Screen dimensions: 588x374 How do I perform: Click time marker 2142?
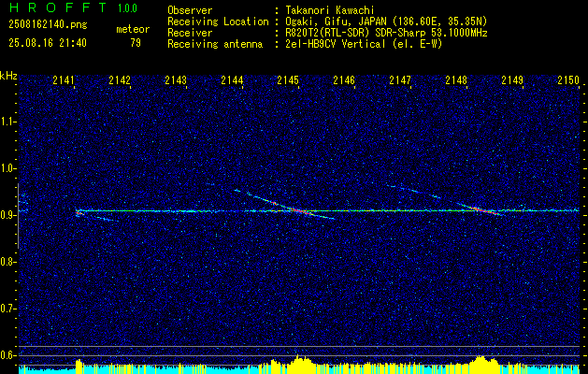pos(120,79)
